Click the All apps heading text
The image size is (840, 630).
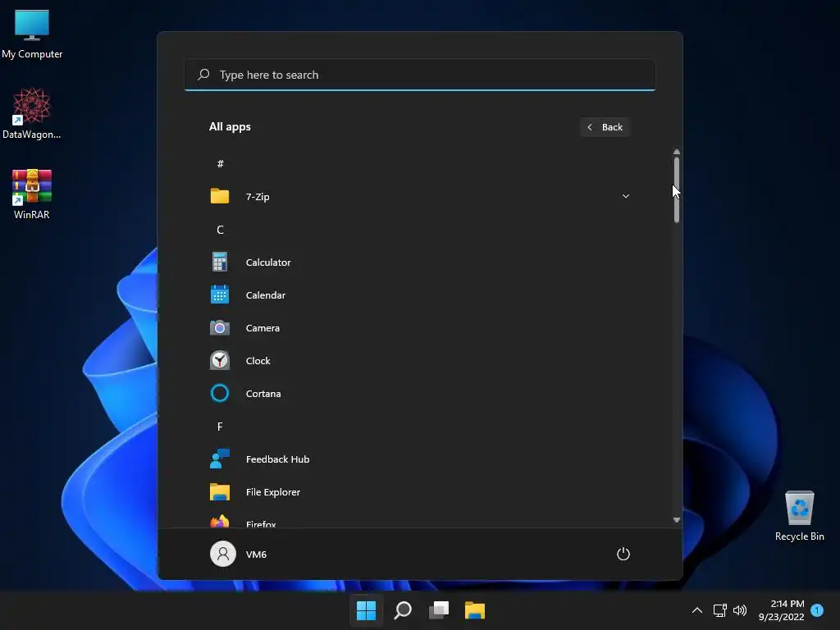(x=230, y=127)
